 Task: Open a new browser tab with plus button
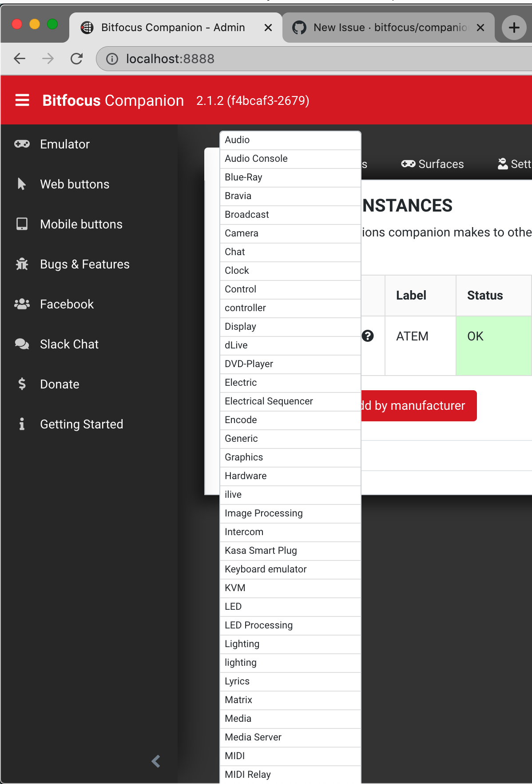[x=514, y=28]
